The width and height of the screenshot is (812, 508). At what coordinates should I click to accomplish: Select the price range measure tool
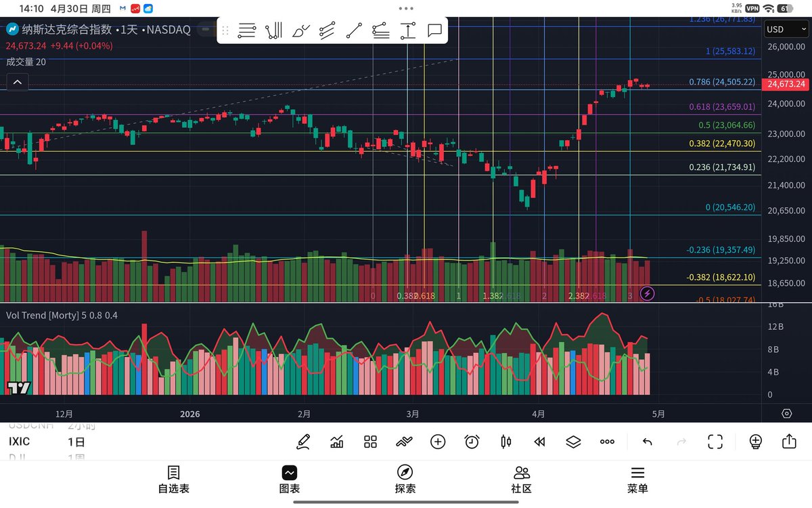coord(407,30)
